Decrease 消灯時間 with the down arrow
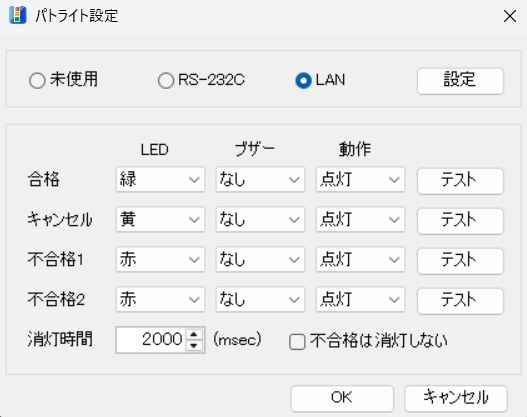 (194, 345)
